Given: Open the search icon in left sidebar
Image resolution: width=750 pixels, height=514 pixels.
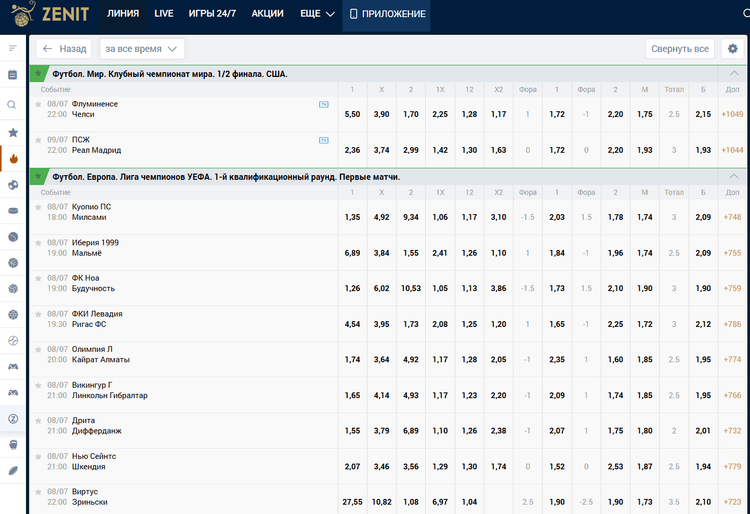Looking at the screenshot, I should pyautogui.click(x=12, y=104).
